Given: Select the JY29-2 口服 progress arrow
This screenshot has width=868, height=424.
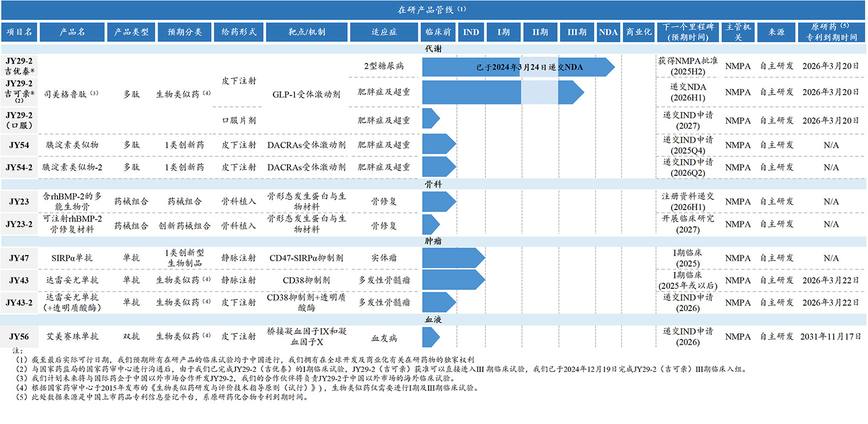Looking at the screenshot, I should pos(430,118).
